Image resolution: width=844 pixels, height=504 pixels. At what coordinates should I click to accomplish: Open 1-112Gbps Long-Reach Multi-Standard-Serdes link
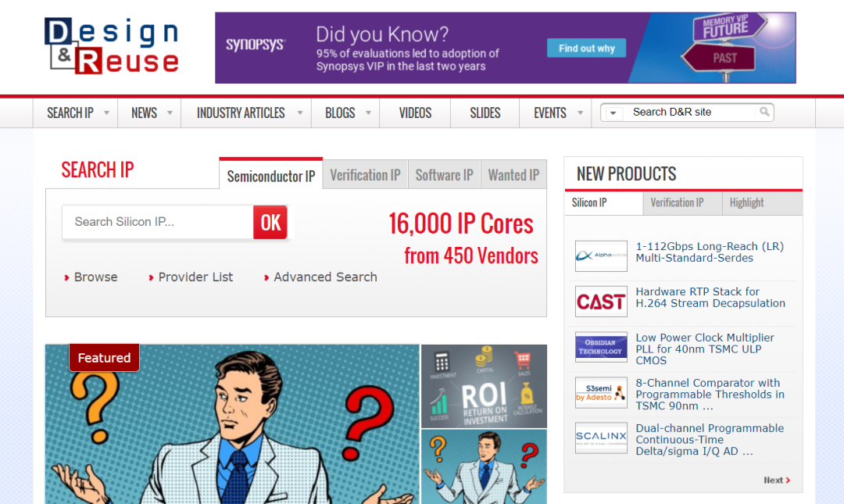710,252
